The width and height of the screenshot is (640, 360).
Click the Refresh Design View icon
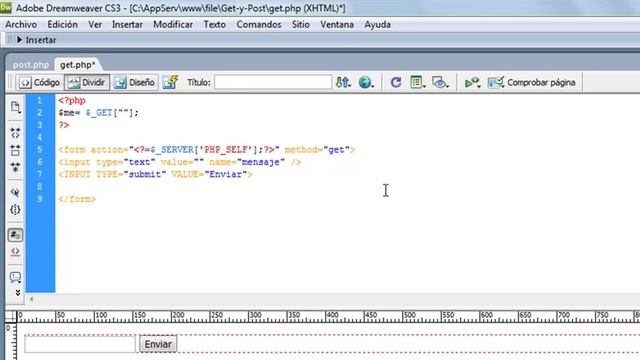point(396,82)
